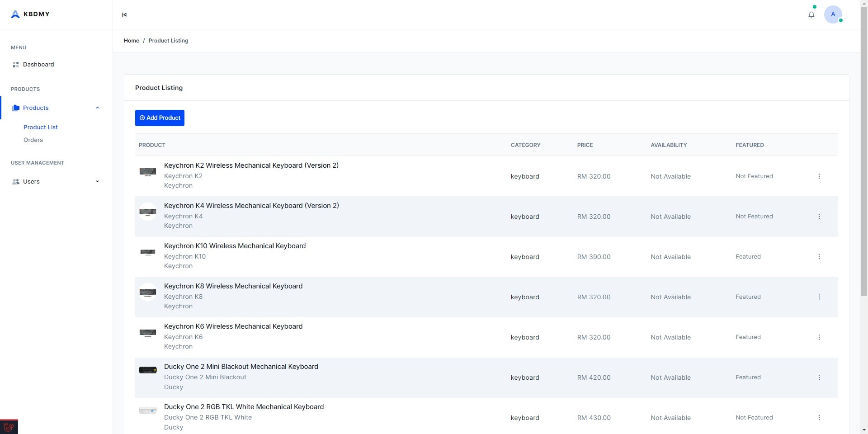Click Keychron K6 product thumbnail
Screen dimensions: 868x434
click(x=148, y=333)
